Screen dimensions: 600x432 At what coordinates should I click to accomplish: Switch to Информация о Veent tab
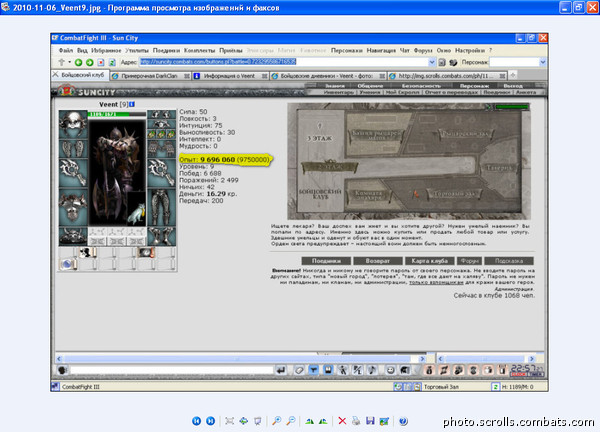point(230,76)
